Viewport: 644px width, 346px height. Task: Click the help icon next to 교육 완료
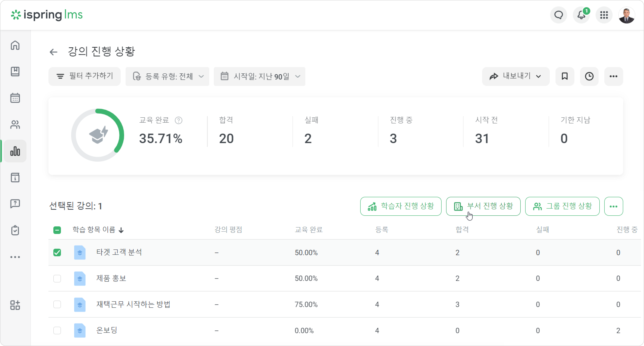178,121
